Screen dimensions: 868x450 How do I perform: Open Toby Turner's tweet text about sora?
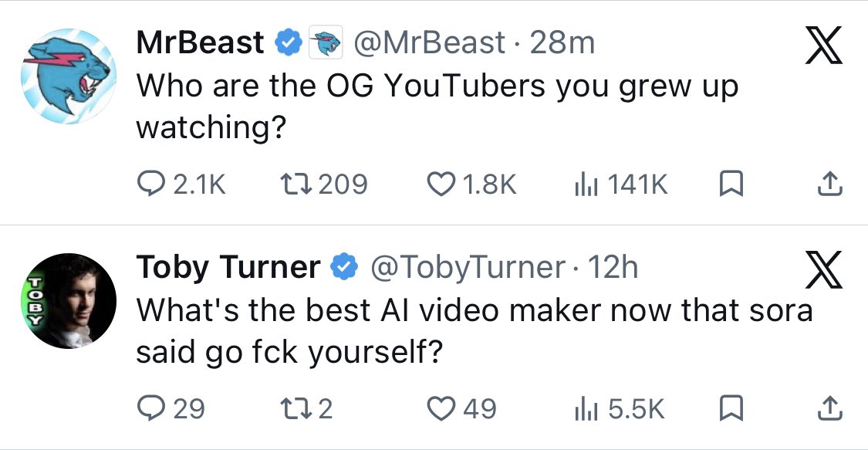click(474, 332)
